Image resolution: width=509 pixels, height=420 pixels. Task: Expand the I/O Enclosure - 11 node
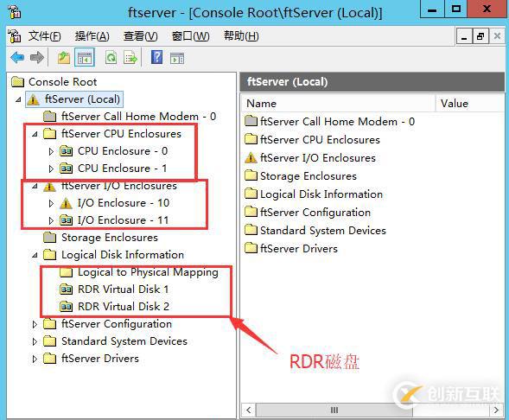(x=51, y=220)
